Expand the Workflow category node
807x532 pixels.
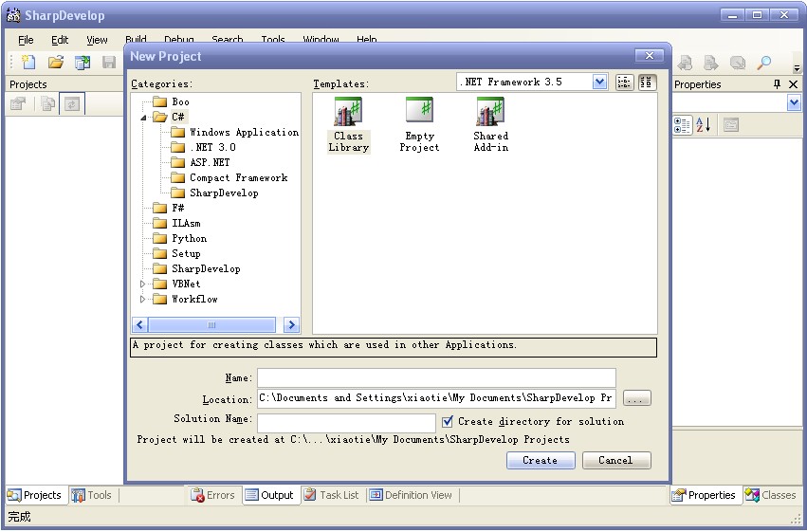(x=144, y=300)
